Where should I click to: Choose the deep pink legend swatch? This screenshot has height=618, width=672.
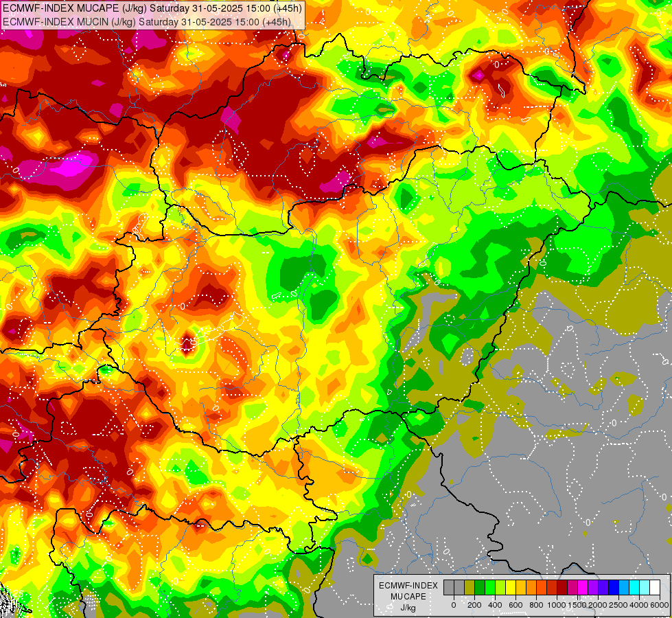click(x=573, y=588)
